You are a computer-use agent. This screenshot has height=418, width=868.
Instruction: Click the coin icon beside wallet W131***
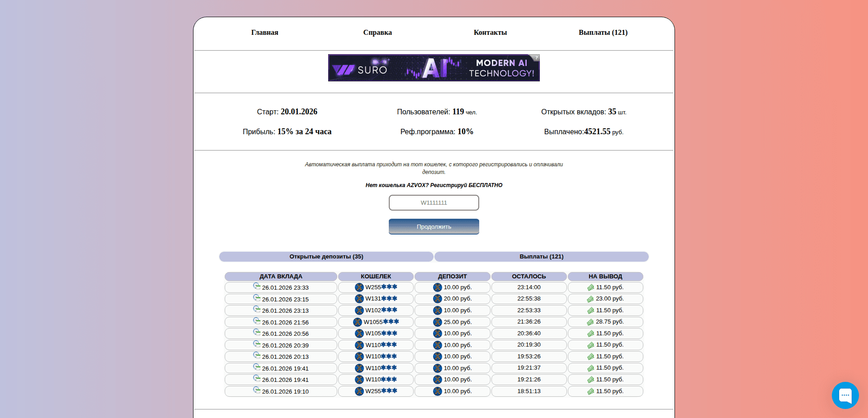pos(359,299)
